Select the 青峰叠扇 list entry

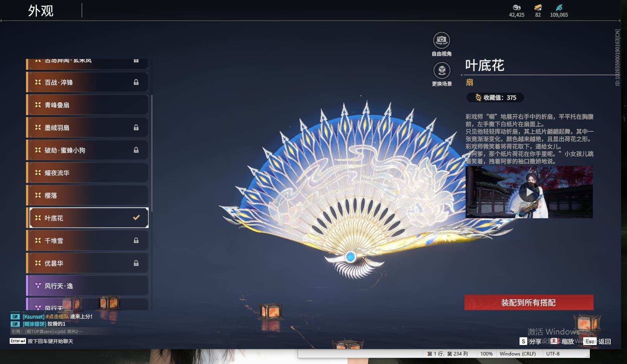click(87, 105)
